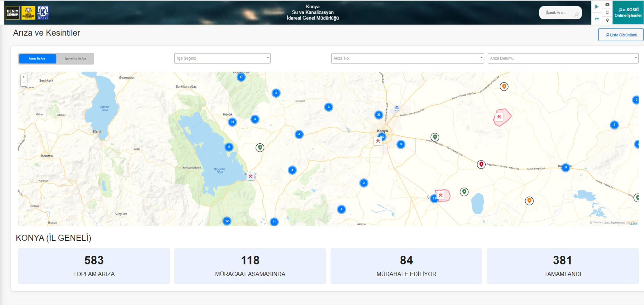Open e-KOSKİ Online İşlemler
This screenshot has width=644, height=305.
(x=628, y=12)
